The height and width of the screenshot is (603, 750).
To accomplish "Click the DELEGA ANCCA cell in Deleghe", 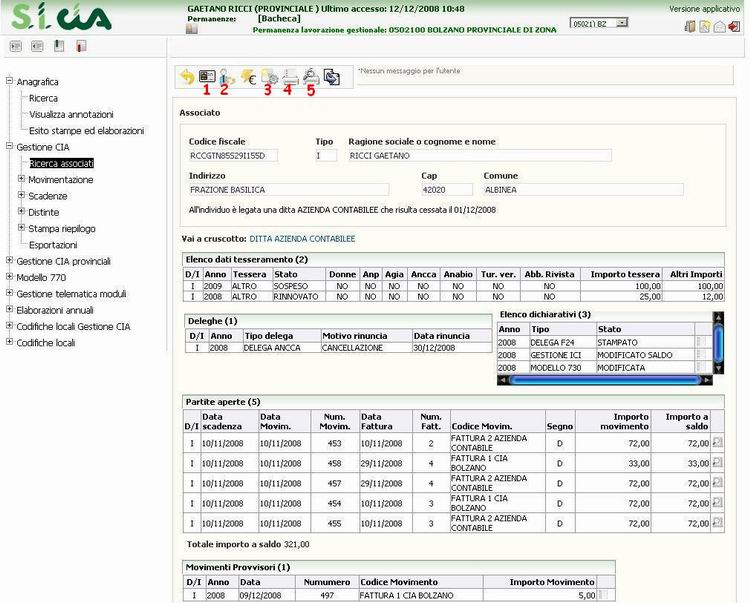I will pyautogui.click(x=281, y=348).
